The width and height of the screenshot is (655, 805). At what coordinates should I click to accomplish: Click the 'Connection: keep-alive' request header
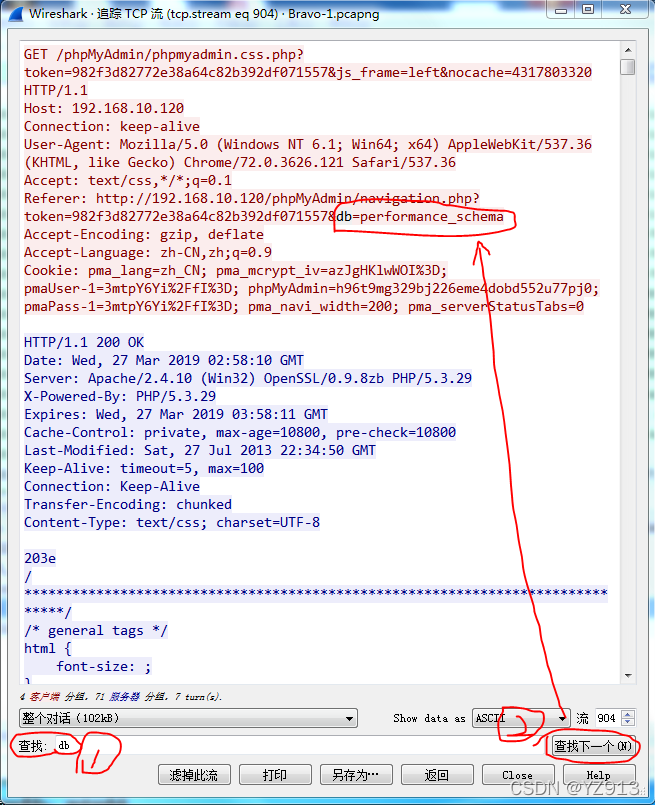click(112, 126)
